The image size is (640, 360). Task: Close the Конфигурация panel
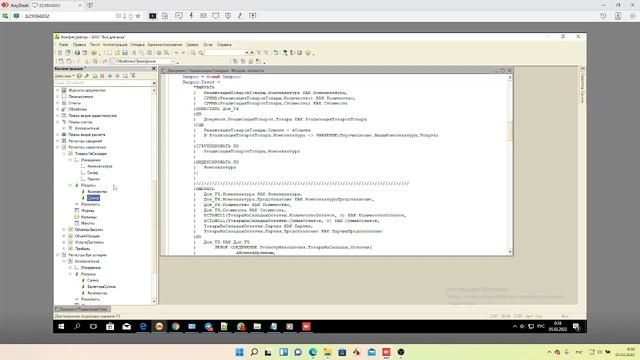154,69
